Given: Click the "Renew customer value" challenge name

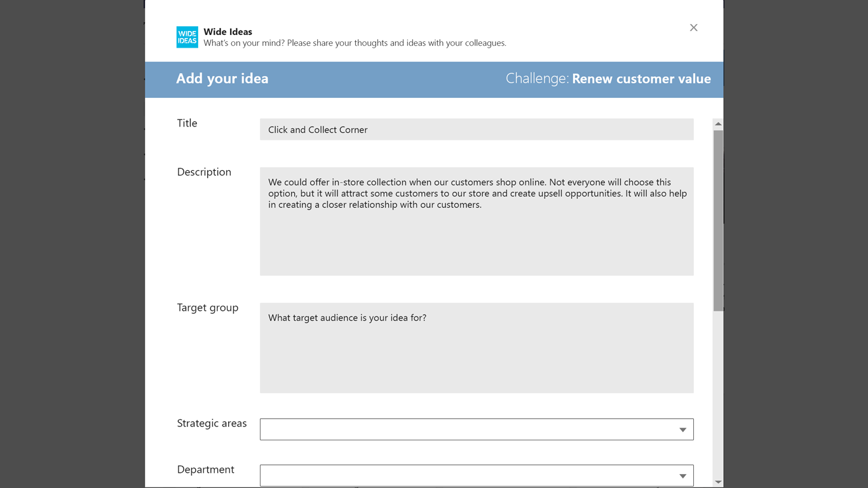Looking at the screenshot, I should click(641, 79).
